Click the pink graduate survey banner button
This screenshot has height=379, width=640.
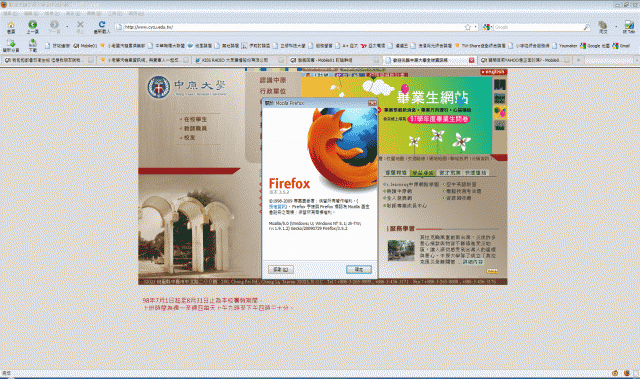439,119
